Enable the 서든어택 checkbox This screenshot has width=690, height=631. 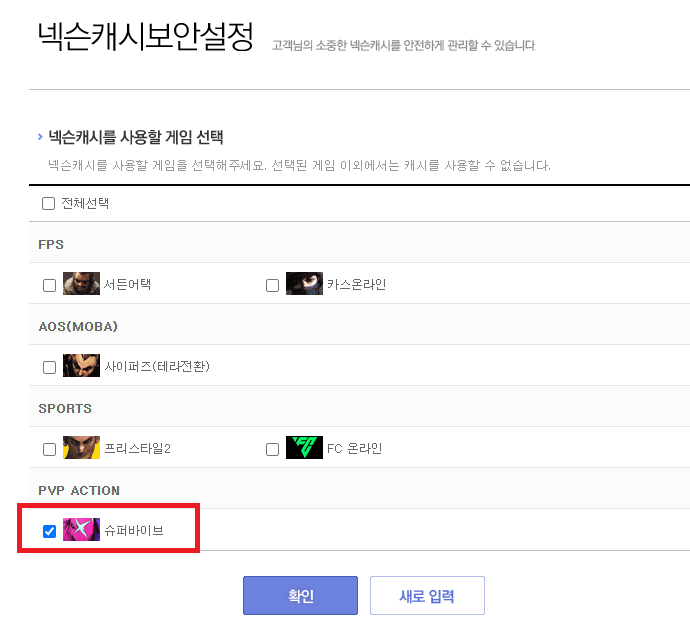pos(49,285)
